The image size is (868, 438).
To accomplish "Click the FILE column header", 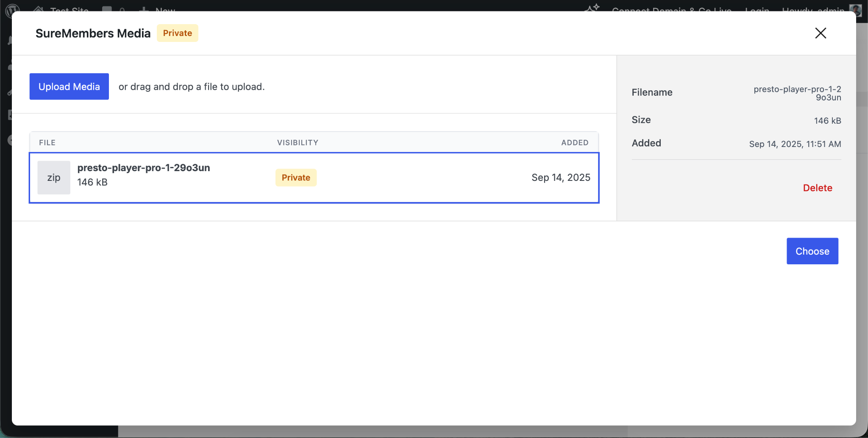I will click(47, 143).
